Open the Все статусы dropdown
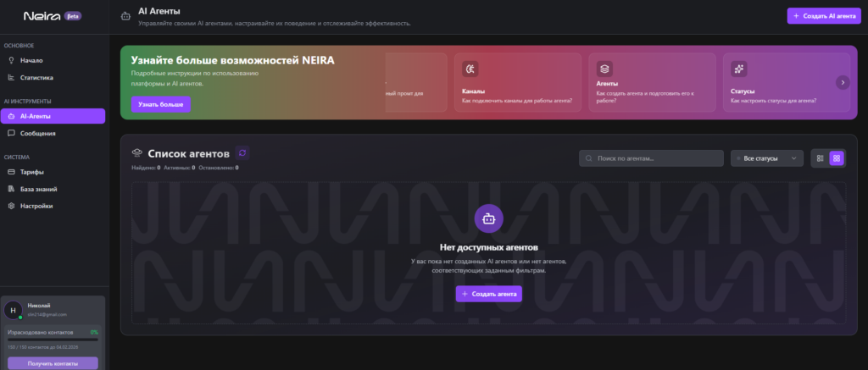The width and height of the screenshot is (868, 370). 767,158
